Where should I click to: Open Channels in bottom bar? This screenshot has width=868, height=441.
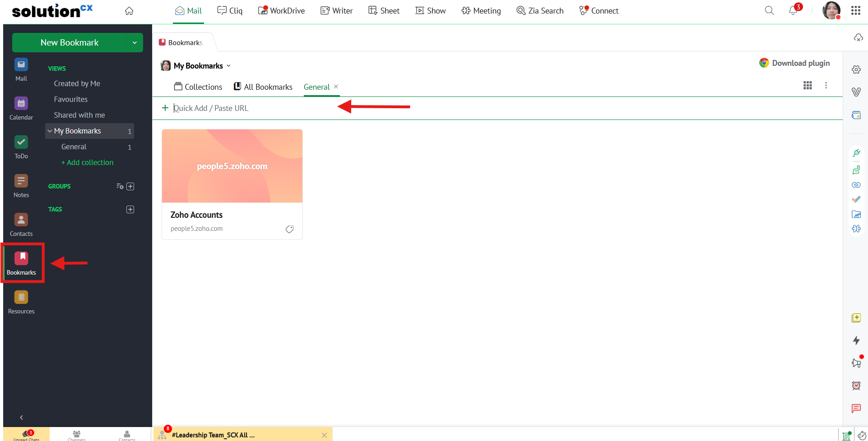(x=77, y=435)
